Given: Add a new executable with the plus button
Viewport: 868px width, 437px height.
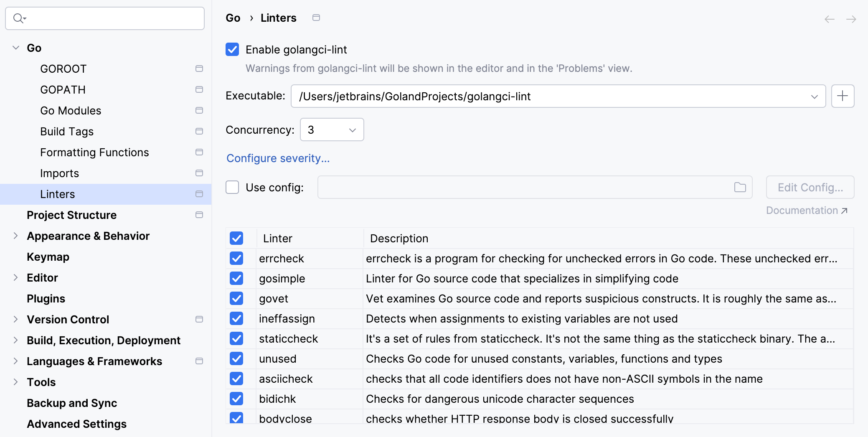Looking at the screenshot, I should pyautogui.click(x=843, y=96).
